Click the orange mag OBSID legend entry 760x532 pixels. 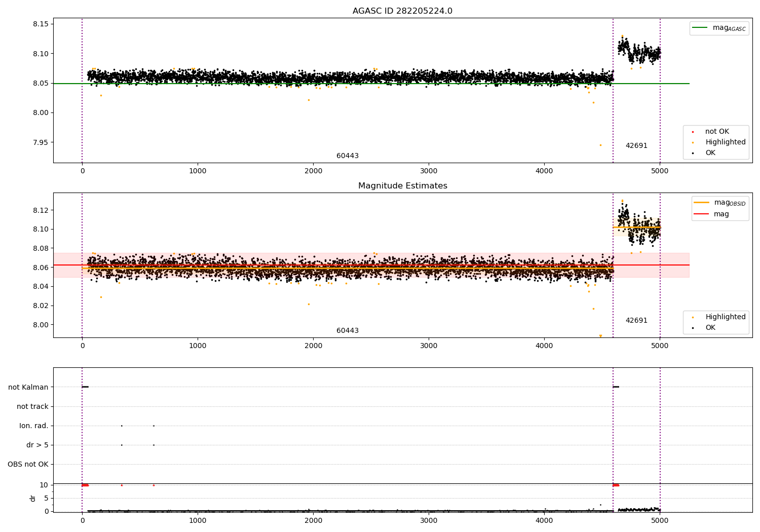pyautogui.click(x=720, y=203)
